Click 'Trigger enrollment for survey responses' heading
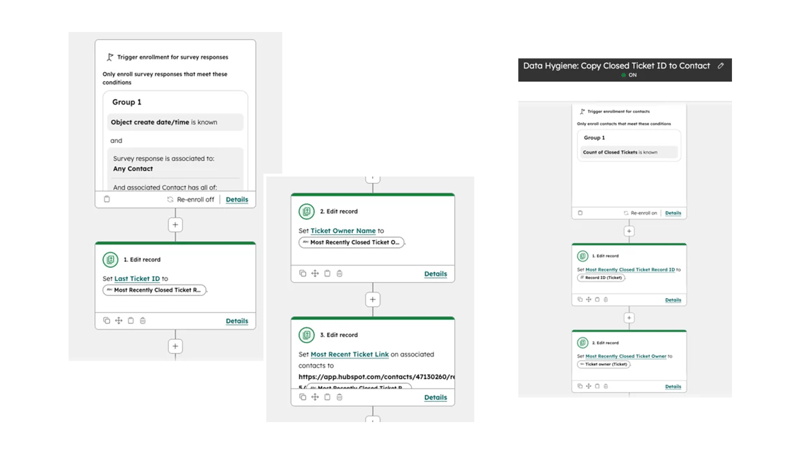The image size is (800, 457). (172, 57)
